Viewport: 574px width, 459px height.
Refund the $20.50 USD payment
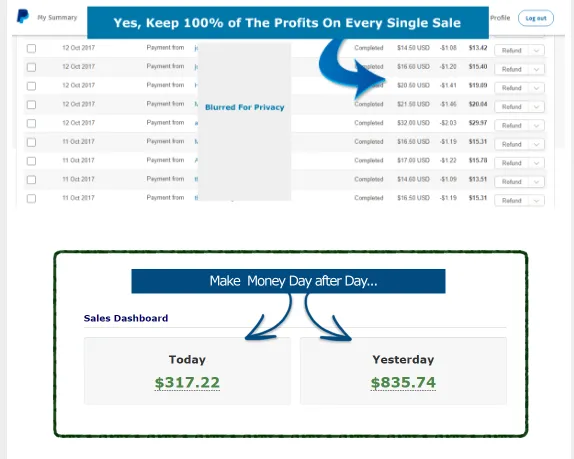[x=511, y=88]
